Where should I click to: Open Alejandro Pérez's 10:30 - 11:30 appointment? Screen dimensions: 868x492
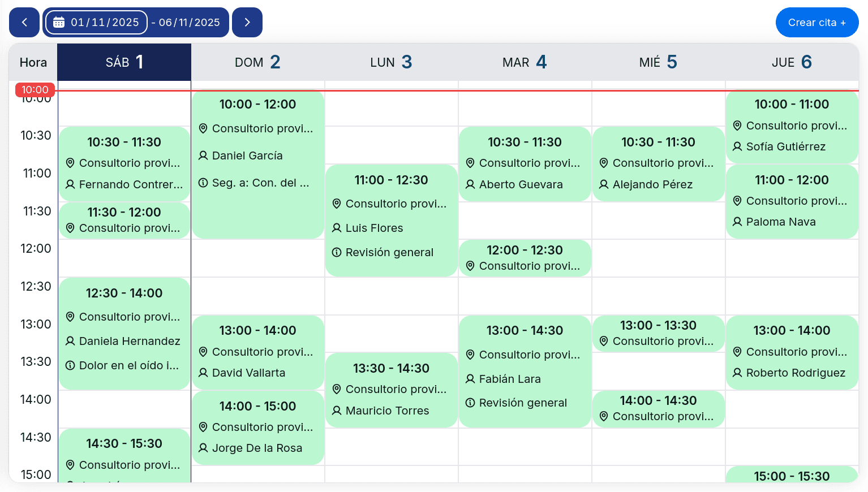pyautogui.click(x=658, y=163)
